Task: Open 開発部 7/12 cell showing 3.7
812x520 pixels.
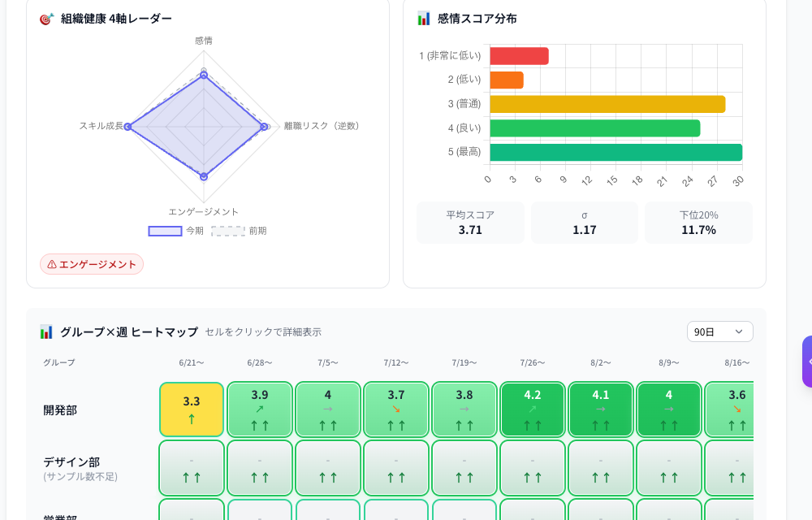Action: (x=396, y=409)
